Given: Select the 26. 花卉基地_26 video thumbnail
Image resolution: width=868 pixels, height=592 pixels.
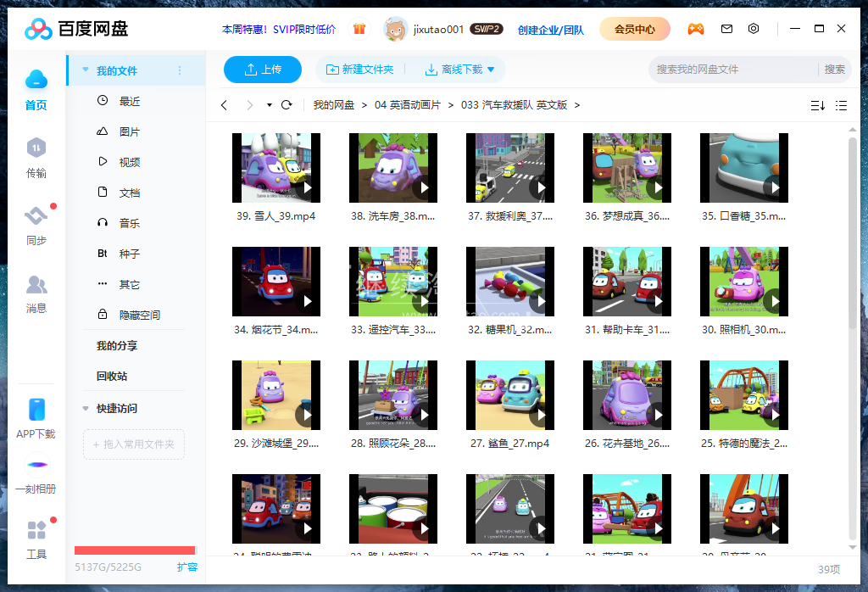Looking at the screenshot, I should (627, 395).
